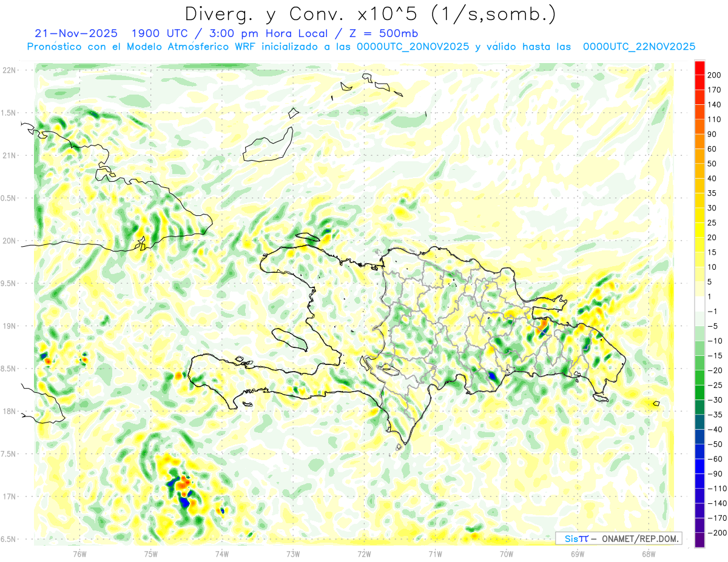Screen dimensions: 728x562
Task: Click the -10 color scale value
Action: (715, 341)
